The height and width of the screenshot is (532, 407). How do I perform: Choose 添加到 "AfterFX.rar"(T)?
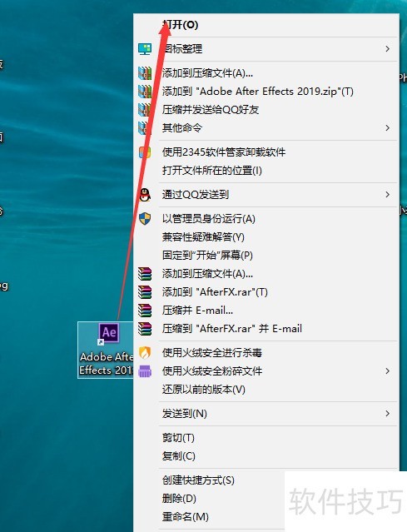(266, 292)
